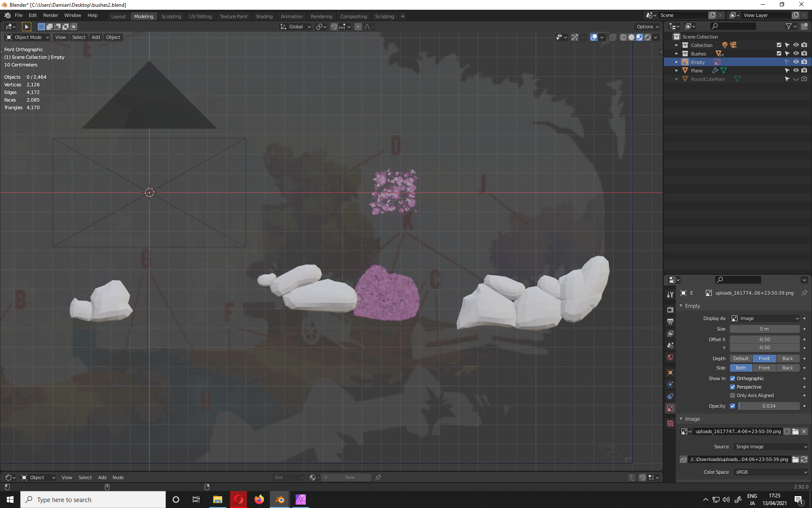Exclude Bushes collection via its checkbox
The height and width of the screenshot is (508, 812).
[779, 53]
